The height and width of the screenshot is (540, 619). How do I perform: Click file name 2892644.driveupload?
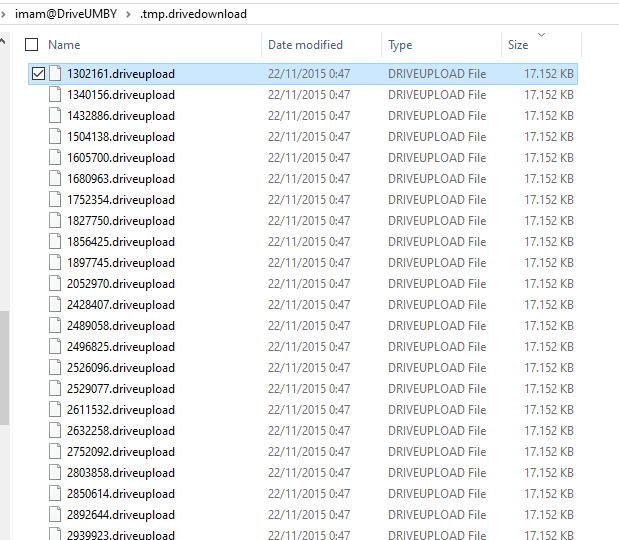(121, 515)
